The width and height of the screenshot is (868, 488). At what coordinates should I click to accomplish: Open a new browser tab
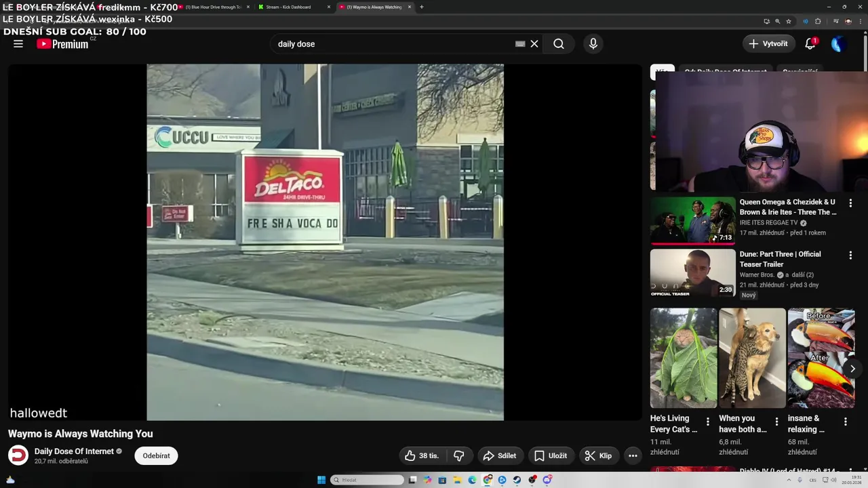[421, 7]
